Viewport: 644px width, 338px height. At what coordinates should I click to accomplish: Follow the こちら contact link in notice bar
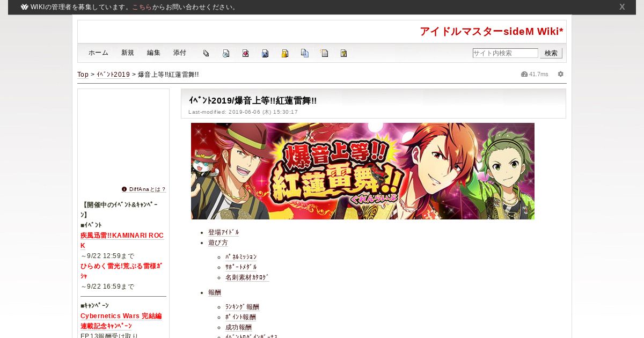(142, 7)
